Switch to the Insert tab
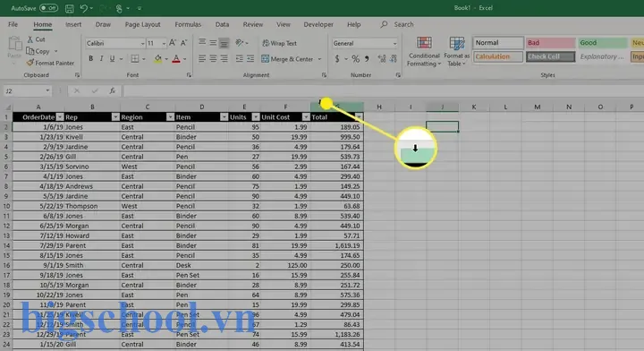Image resolution: width=644 pixels, height=351 pixels. click(73, 24)
